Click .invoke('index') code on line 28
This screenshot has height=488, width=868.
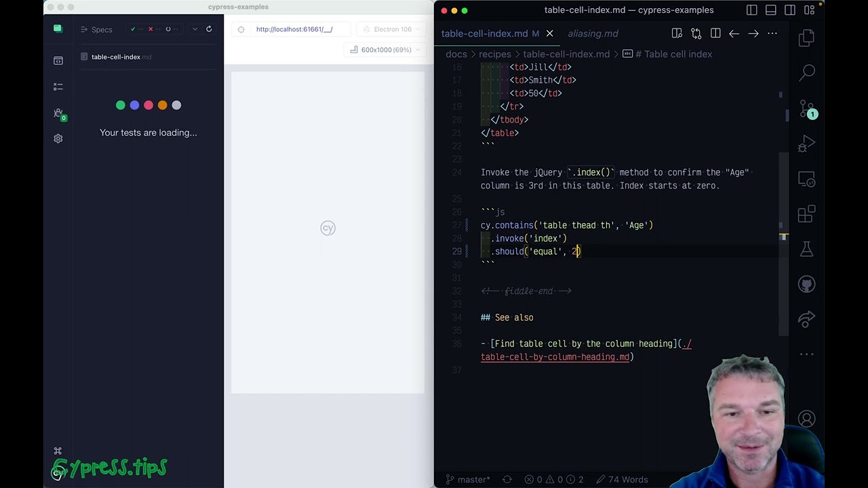point(528,239)
